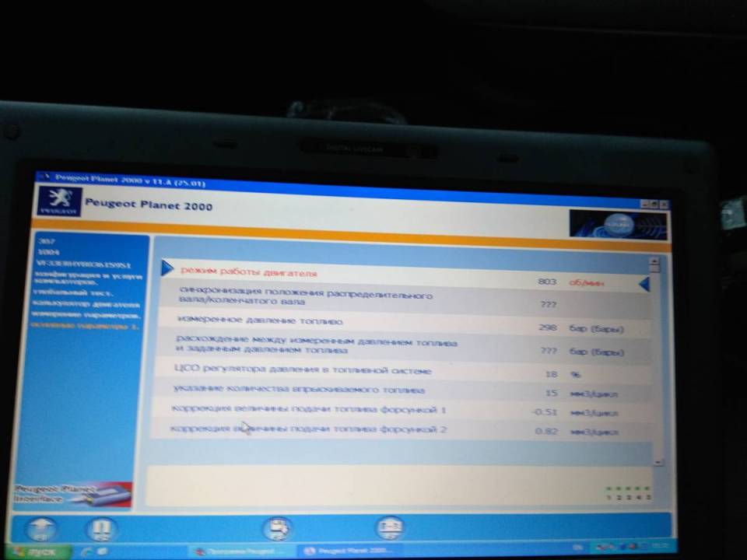Click the print/save icon in bottom toolbar
This screenshot has height=560, width=747.
point(278,530)
